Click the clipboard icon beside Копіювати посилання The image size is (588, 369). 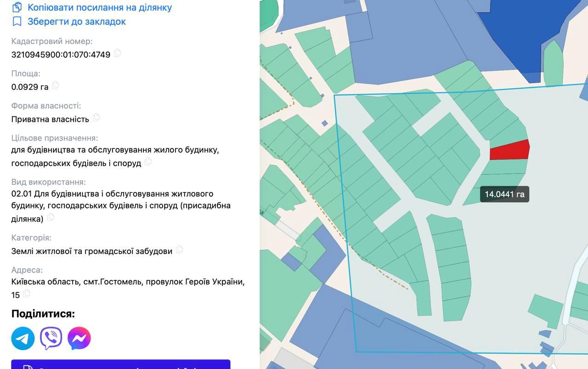pos(17,7)
